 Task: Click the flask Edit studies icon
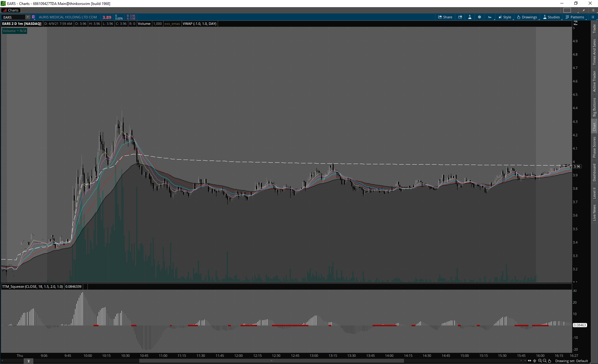tap(470, 17)
